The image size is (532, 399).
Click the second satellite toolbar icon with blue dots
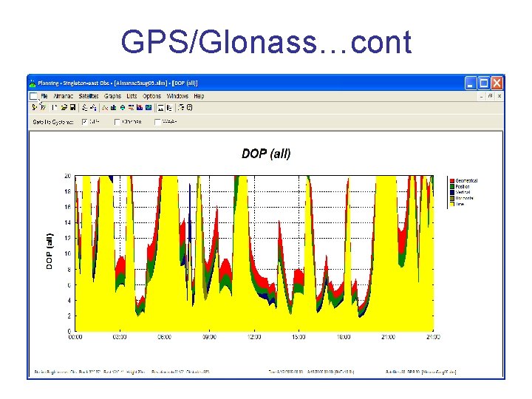pos(93,108)
